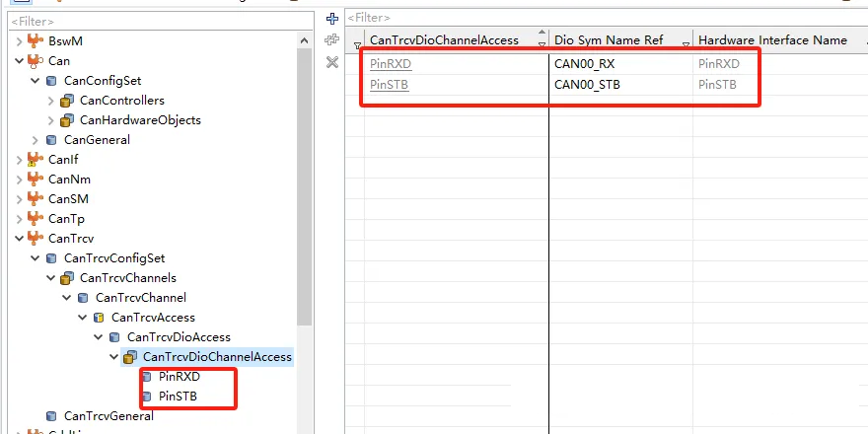868x434 pixels.
Task: Click the CanIf module icon with warning
Action: coord(36,160)
